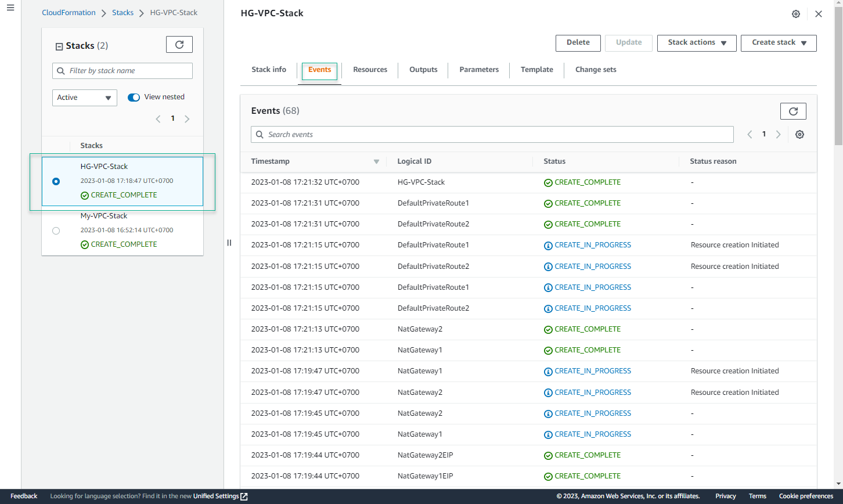
Task: Go to the next events page
Action: click(x=779, y=134)
